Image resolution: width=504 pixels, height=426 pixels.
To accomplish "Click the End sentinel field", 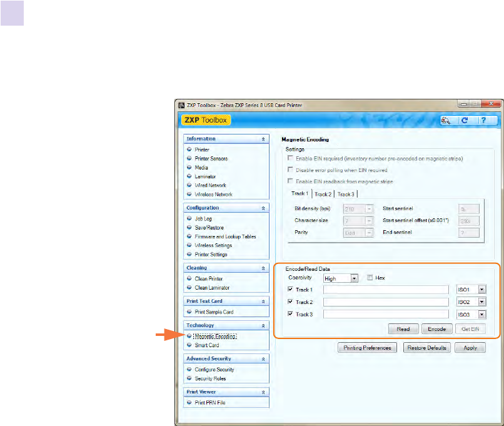I will pyautogui.click(x=468, y=233).
